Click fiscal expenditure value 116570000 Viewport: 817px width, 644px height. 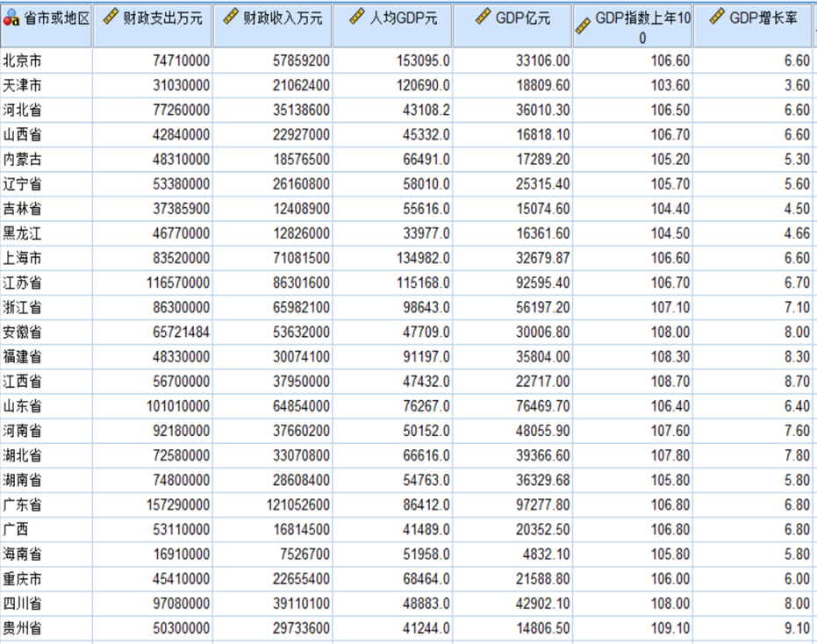pos(178,283)
